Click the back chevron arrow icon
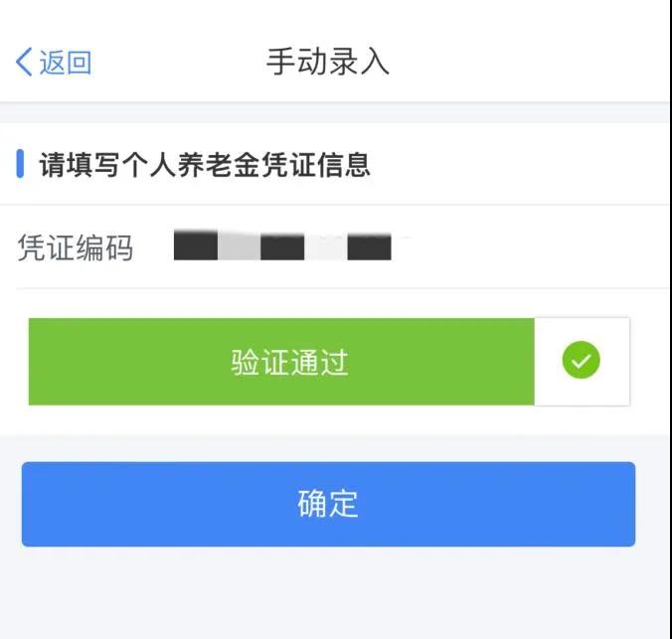The width and height of the screenshot is (672, 639). 24,63
